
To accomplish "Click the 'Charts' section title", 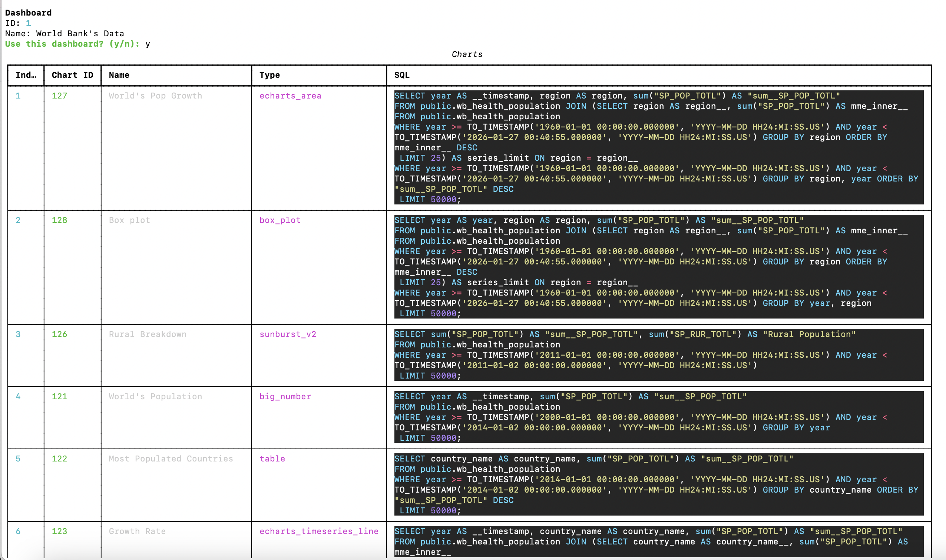I will click(467, 54).
